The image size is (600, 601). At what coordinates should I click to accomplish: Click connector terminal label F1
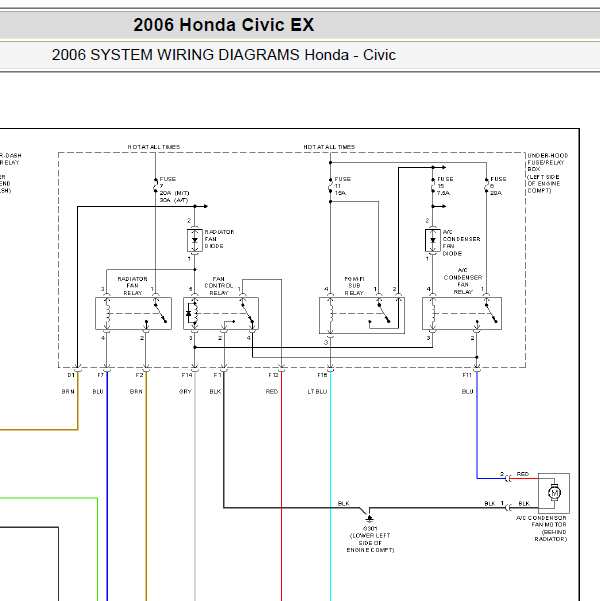coord(217,375)
